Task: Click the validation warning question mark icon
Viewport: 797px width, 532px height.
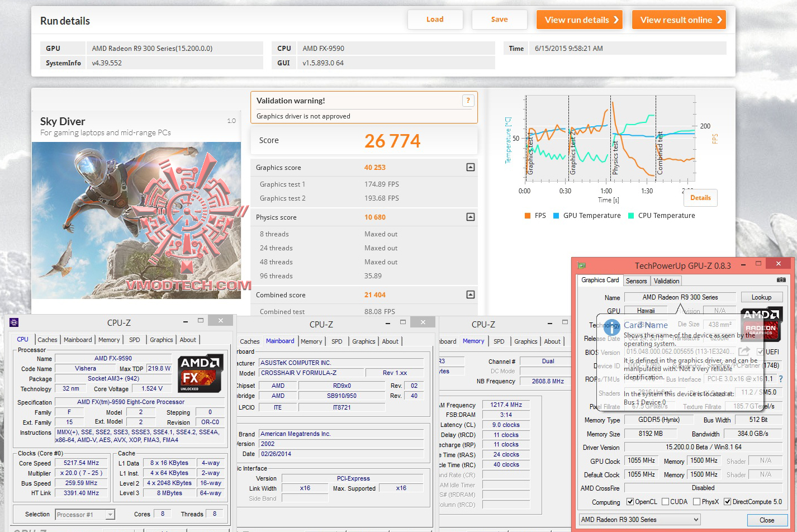Action: click(x=468, y=101)
